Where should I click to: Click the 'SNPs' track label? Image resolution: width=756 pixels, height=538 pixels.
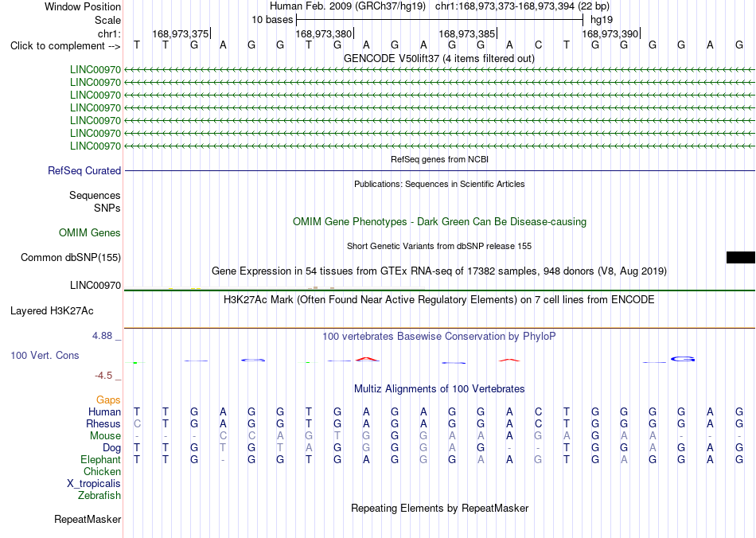pos(107,208)
